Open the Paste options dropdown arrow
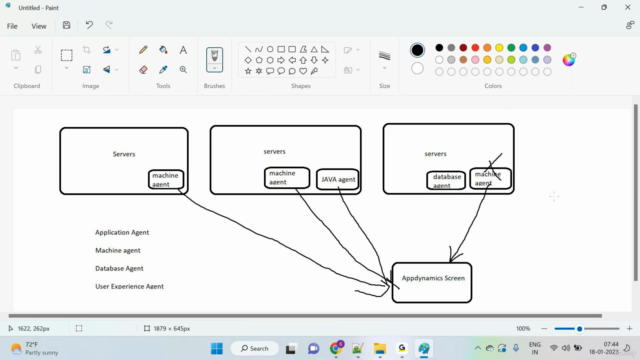This screenshot has width=640, height=360. pyautogui.click(x=16, y=68)
